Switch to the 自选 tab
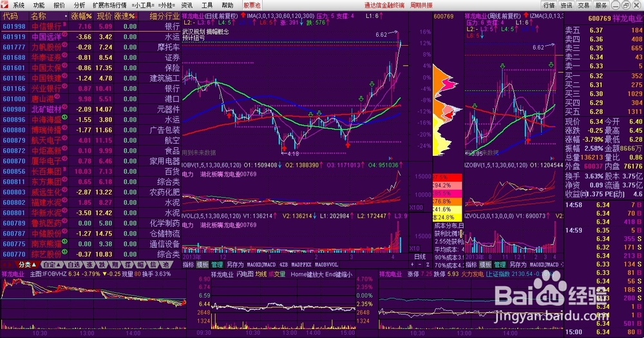Image resolution: width=644 pixels, height=338 pixels. pyautogui.click(x=74, y=265)
